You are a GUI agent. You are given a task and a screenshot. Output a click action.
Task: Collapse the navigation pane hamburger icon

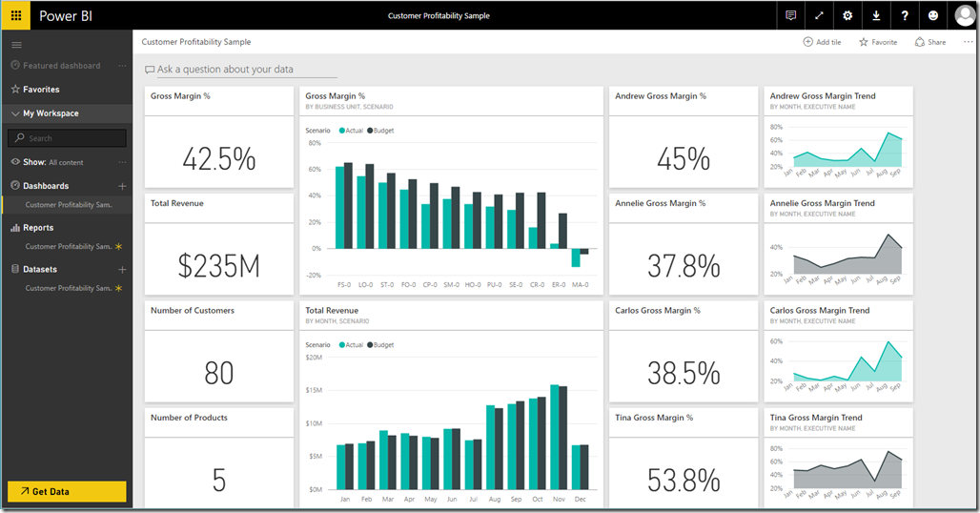click(x=17, y=45)
